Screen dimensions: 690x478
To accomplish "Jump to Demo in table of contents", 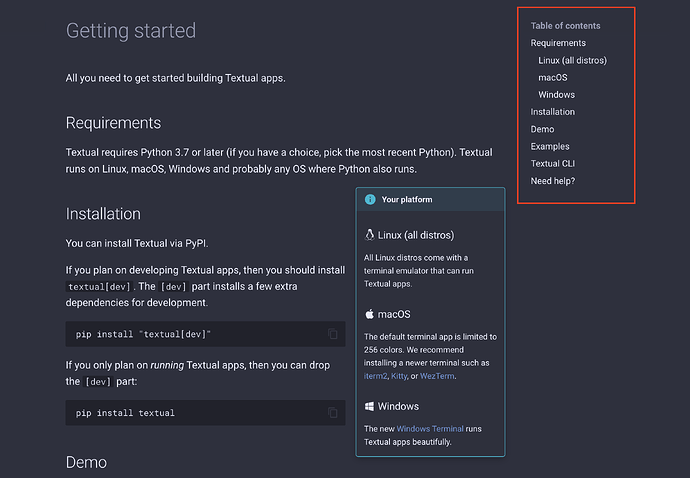I will [542, 129].
